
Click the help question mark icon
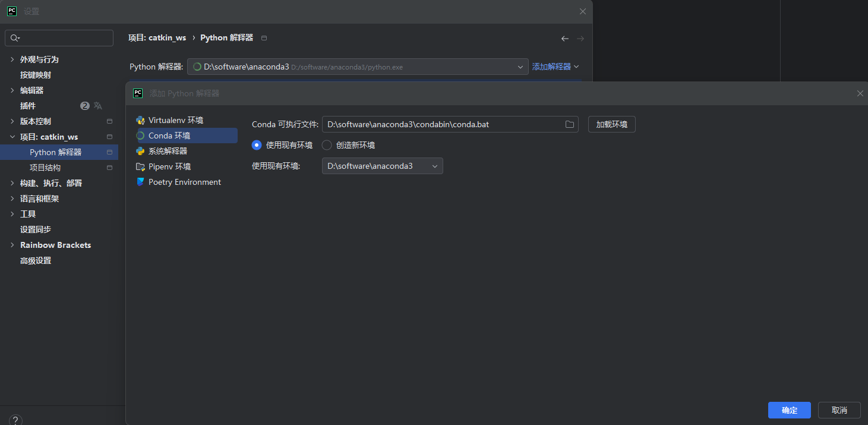pyautogui.click(x=15, y=420)
